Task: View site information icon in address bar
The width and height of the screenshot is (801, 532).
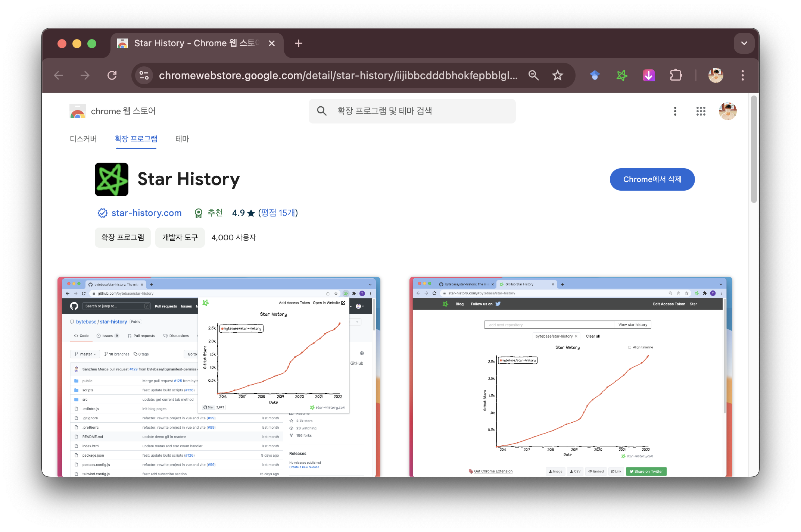Action: tap(144, 76)
